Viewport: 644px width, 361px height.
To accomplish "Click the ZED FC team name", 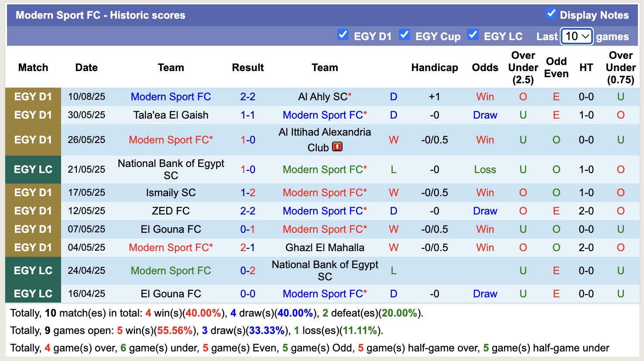I will point(171,211).
